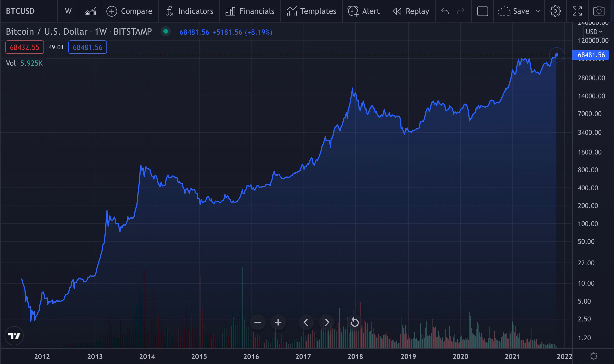The height and width of the screenshot is (364, 614).
Task: Take chart snapshot camera icon
Action: pos(599,11)
